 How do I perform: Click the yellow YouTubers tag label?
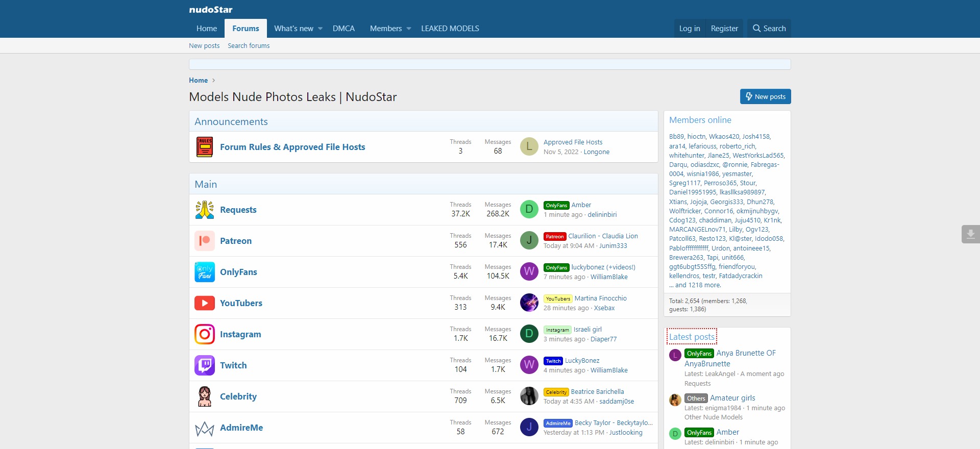(x=558, y=299)
